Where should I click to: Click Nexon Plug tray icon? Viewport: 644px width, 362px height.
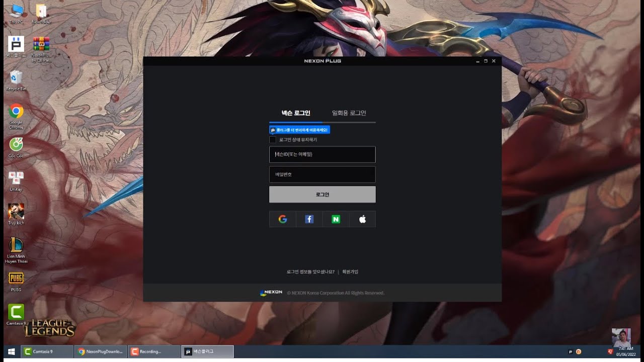tap(571, 351)
